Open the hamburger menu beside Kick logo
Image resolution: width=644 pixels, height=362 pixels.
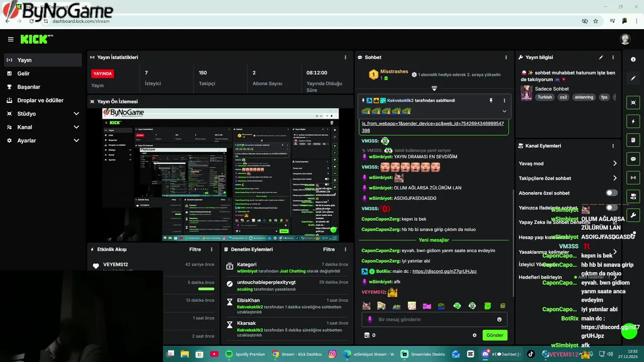pyautogui.click(x=11, y=39)
